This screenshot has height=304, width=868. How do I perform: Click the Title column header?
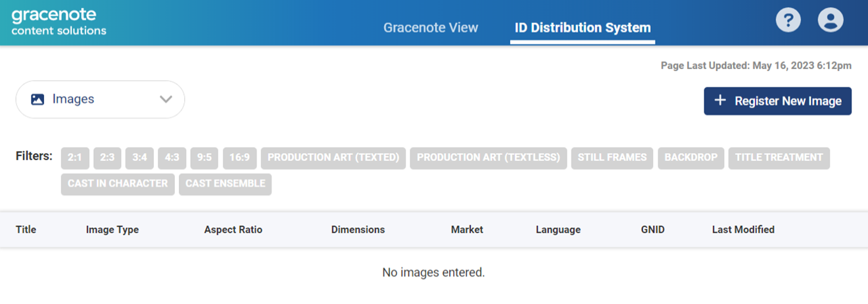[26, 230]
